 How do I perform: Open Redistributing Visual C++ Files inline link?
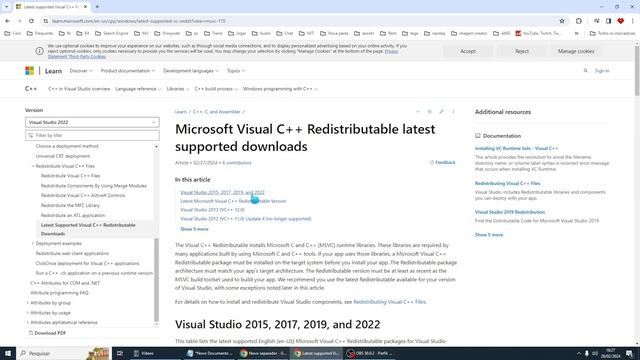tap(389, 302)
